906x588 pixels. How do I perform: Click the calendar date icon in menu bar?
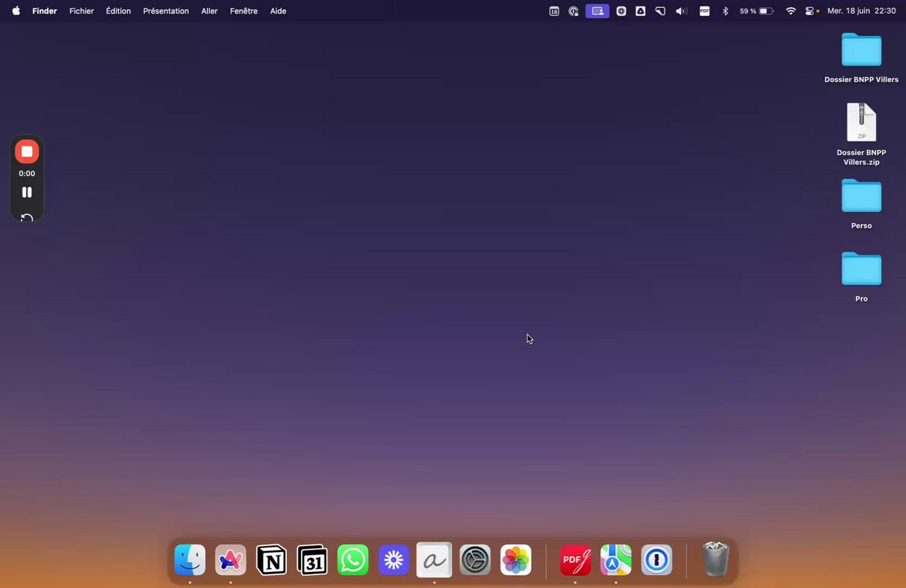[554, 11]
